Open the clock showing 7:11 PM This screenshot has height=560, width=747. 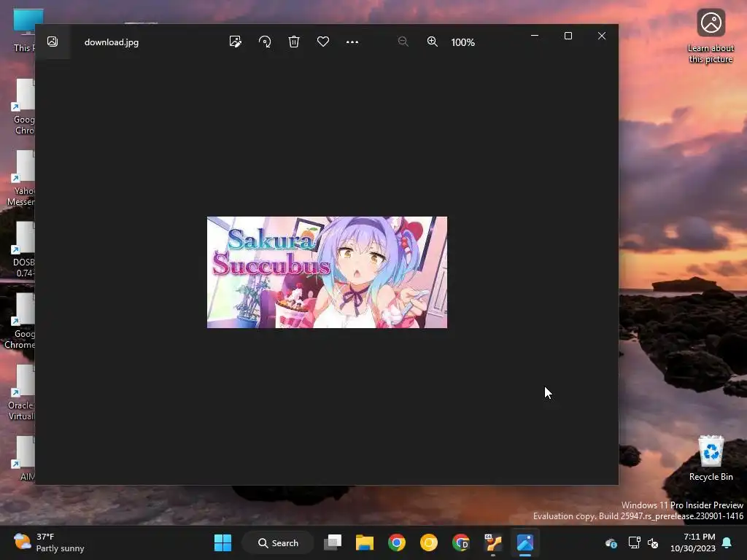(693, 542)
